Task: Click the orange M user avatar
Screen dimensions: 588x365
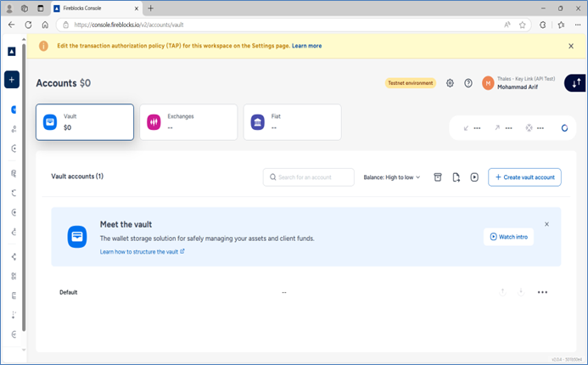Action: click(x=488, y=83)
